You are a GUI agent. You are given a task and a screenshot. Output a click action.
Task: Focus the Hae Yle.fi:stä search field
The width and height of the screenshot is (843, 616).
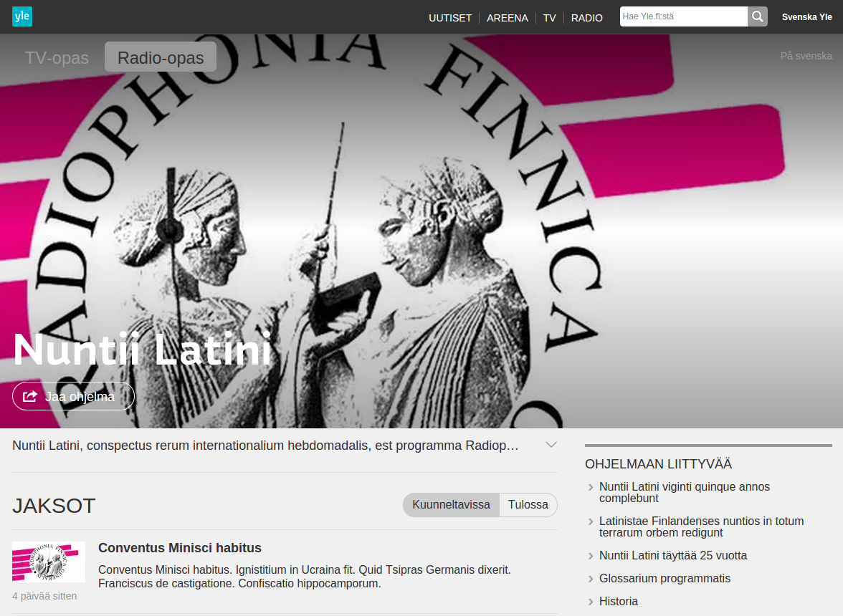(x=683, y=16)
